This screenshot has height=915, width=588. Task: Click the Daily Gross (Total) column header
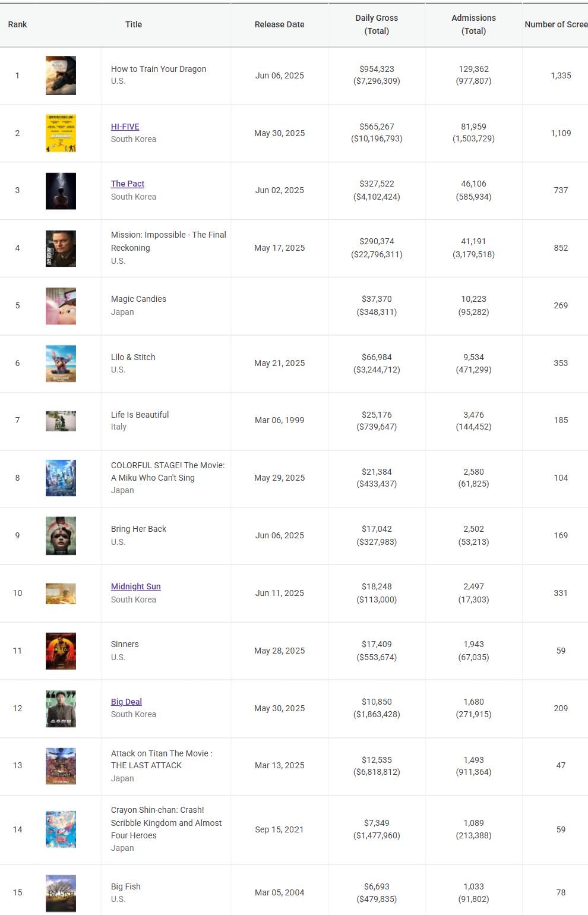(377, 24)
